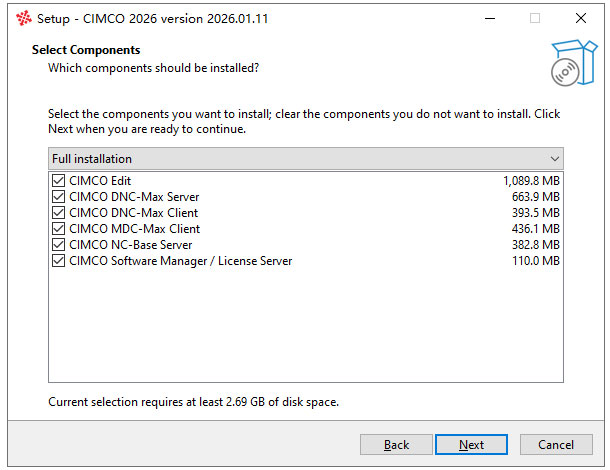Viewport: 610px width, 470px height.
Task: Go to the Next setup step
Action: click(x=471, y=444)
